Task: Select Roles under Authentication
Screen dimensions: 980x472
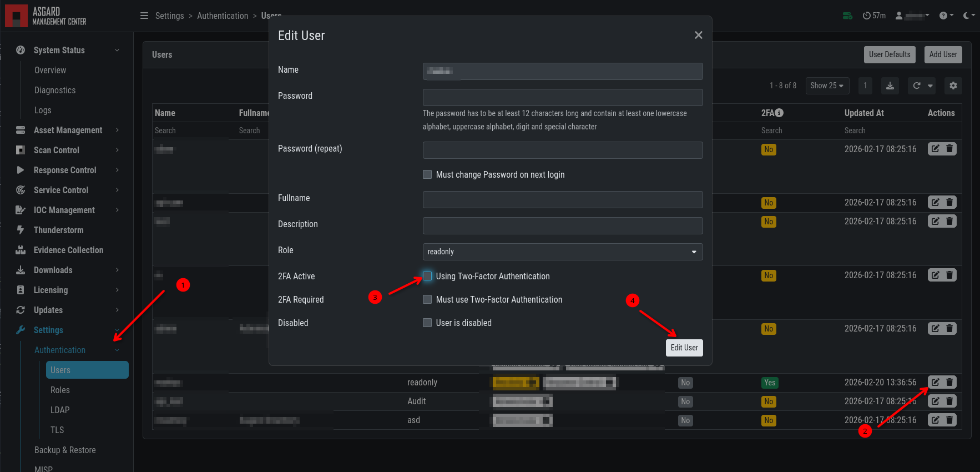Action: point(60,390)
